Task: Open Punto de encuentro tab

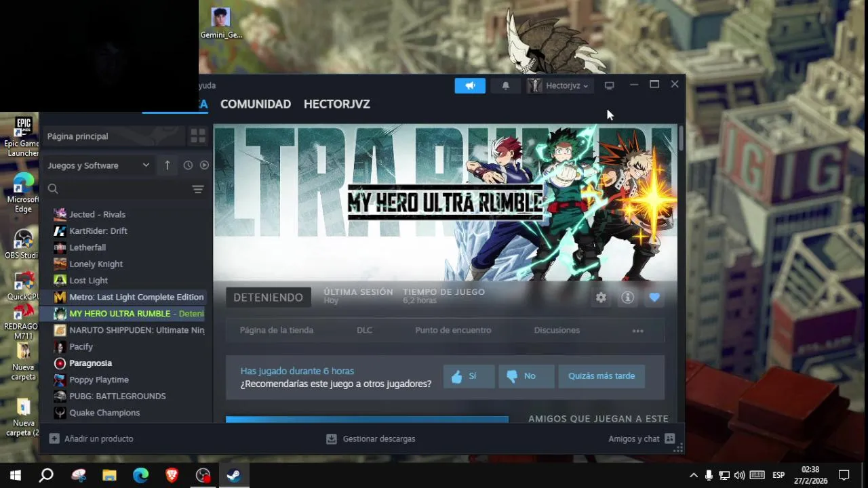Action: coord(453,330)
